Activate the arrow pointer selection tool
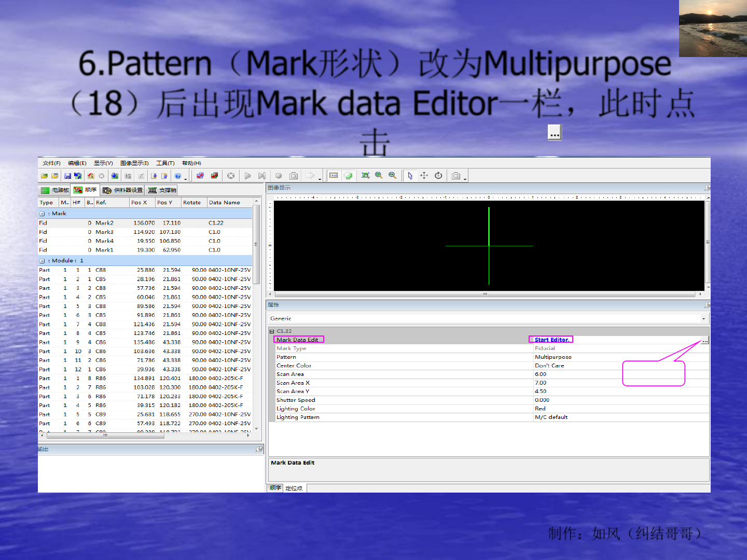The width and height of the screenshot is (747, 560). point(410,176)
